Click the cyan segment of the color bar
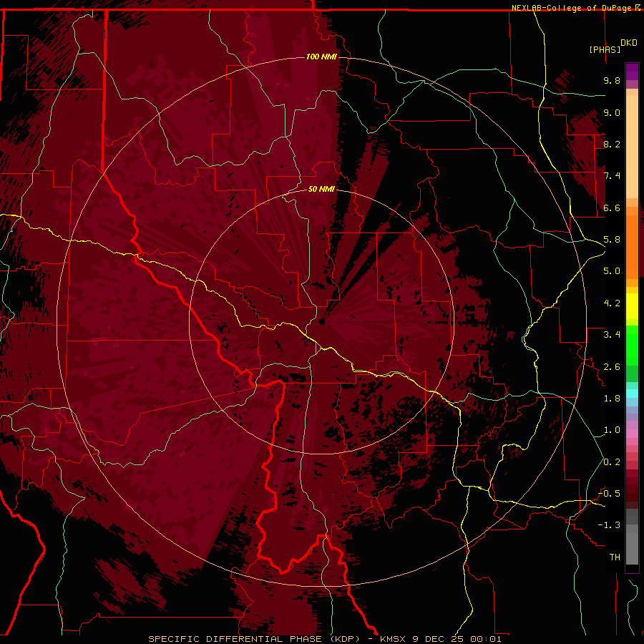 click(632, 394)
